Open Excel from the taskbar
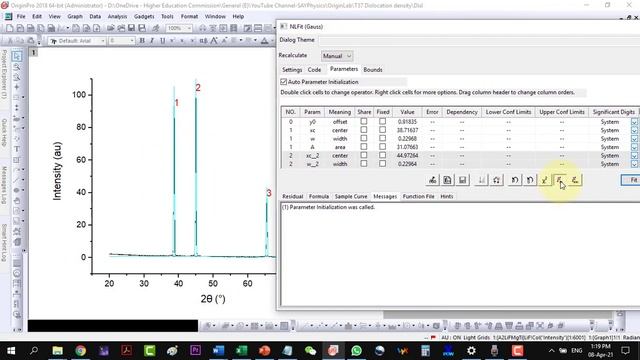The height and width of the screenshot is (360, 640). [x=241, y=351]
